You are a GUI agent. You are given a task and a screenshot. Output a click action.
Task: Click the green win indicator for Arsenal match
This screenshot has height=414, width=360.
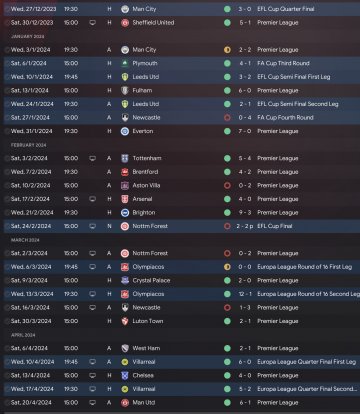coord(227,199)
